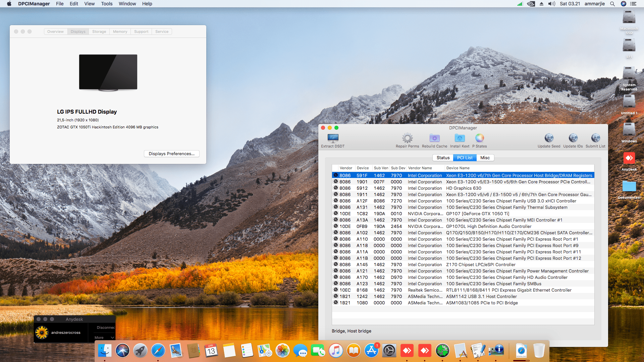Click the Update IDs icon
The height and width of the screenshot is (362, 644).
pos(573,138)
